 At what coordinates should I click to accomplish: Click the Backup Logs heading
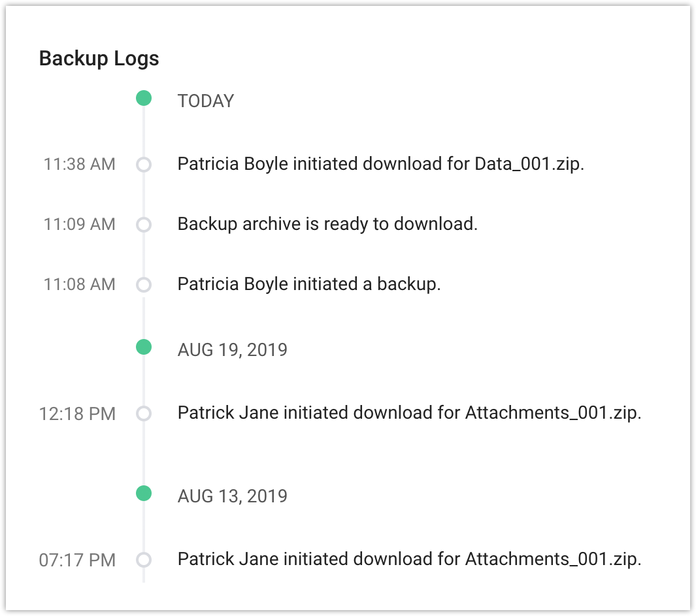click(99, 58)
